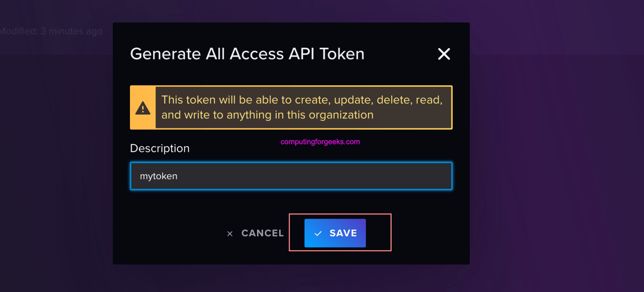644x292 pixels.
Task: Click the small x icon beside Cancel
Action: (230, 234)
